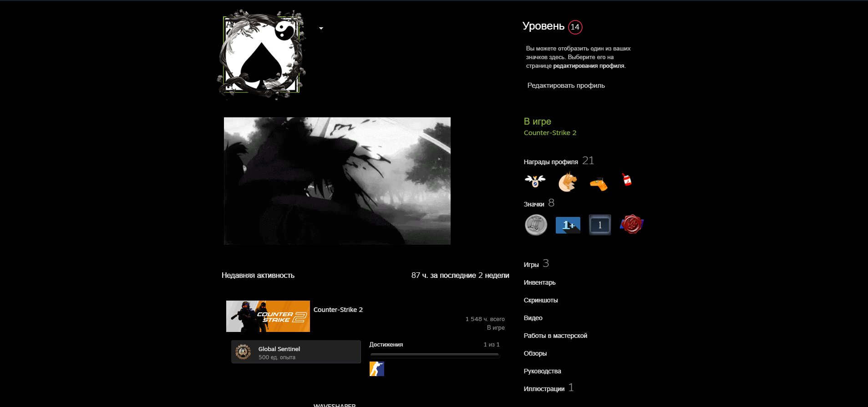This screenshot has height=407, width=868.
Task: Open the Достижения achievements link
Action: 386,345
